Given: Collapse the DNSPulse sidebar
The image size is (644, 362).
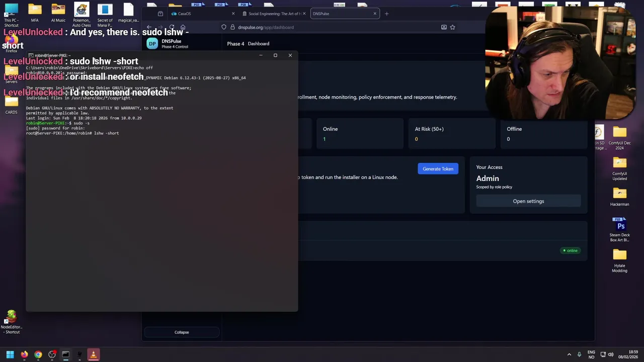Looking at the screenshot, I should tap(182, 332).
